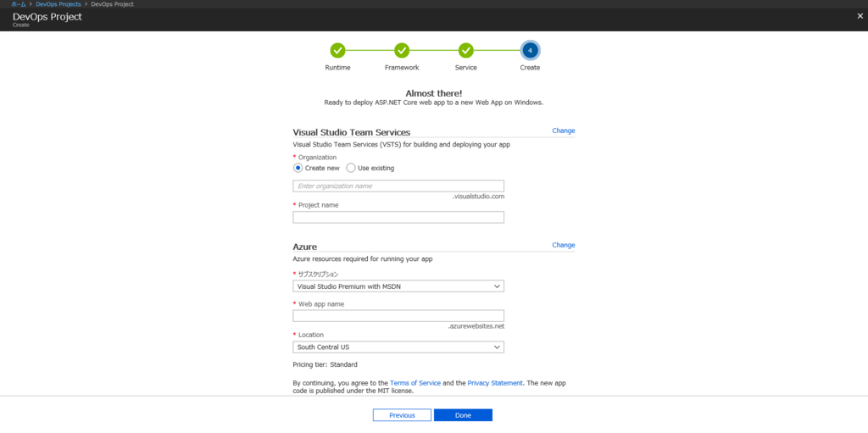Click the Create step number 4 circle
This screenshot has width=868, height=433.
530,50
